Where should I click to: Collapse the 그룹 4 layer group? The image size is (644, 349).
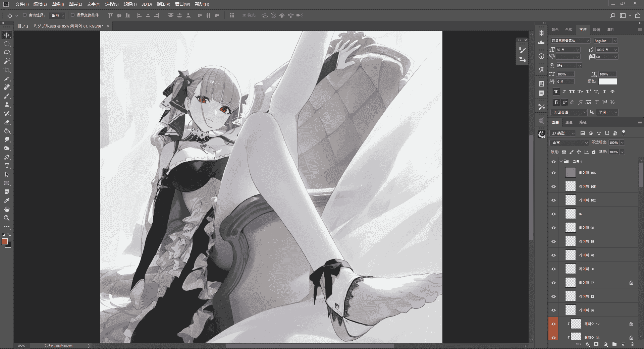tap(561, 162)
